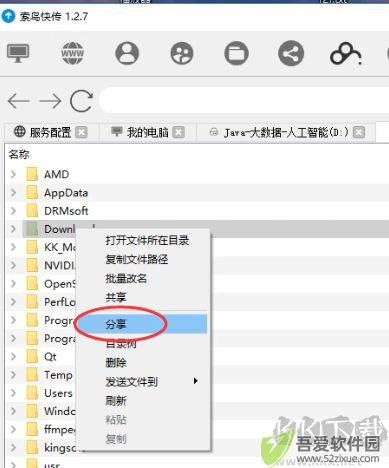Select the Users folder
This screenshot has height=468, width=389.
[58, 393]
